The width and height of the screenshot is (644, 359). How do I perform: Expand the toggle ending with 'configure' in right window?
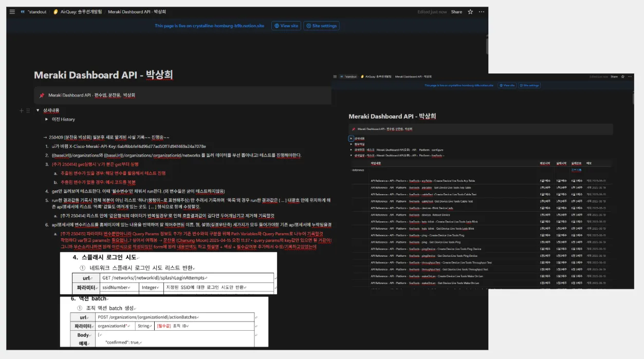[351, 149]
